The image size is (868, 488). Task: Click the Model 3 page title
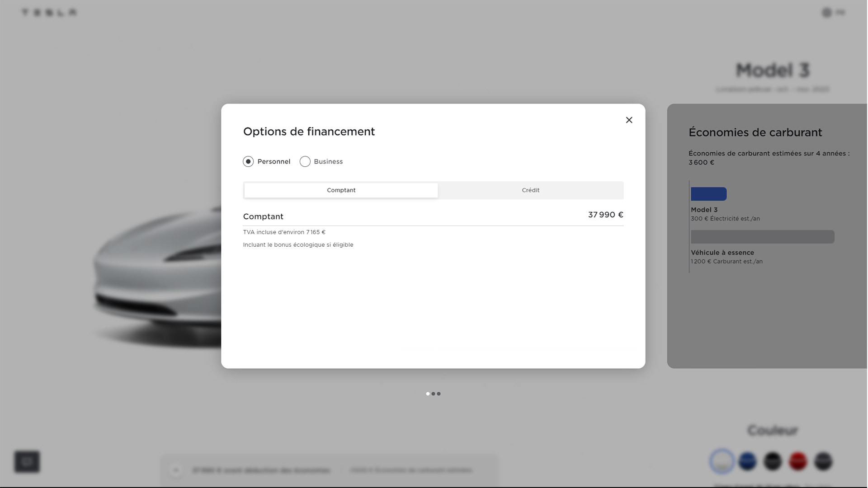pos(773,70)
